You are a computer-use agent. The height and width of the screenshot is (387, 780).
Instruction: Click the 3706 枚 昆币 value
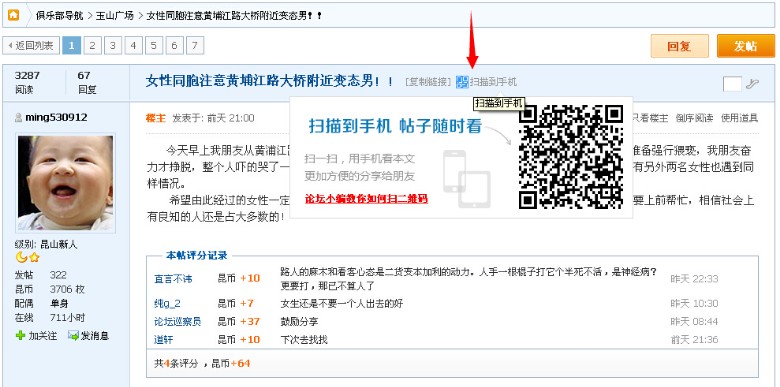67,289
